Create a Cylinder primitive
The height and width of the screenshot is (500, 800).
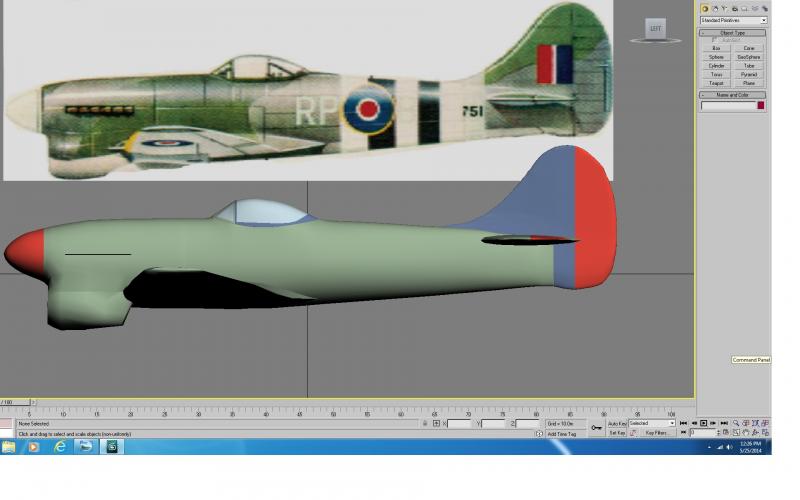pyautogui.click(x=716, y=65)
